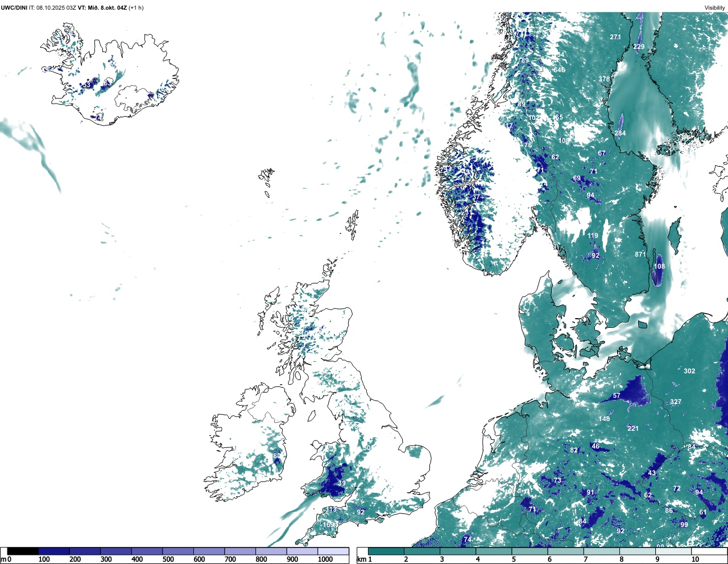This screenshot has height=564, width=728.
Task: Click the 378 visibility value
Action: (604, 79)
